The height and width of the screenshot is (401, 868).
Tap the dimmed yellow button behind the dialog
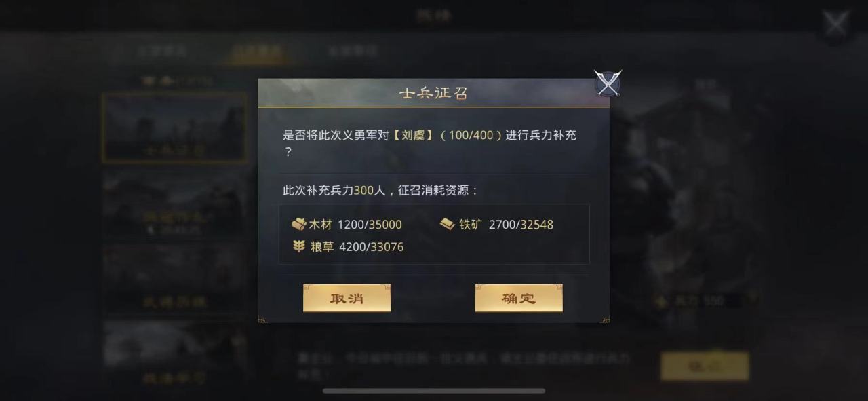[x=705, y=366]
